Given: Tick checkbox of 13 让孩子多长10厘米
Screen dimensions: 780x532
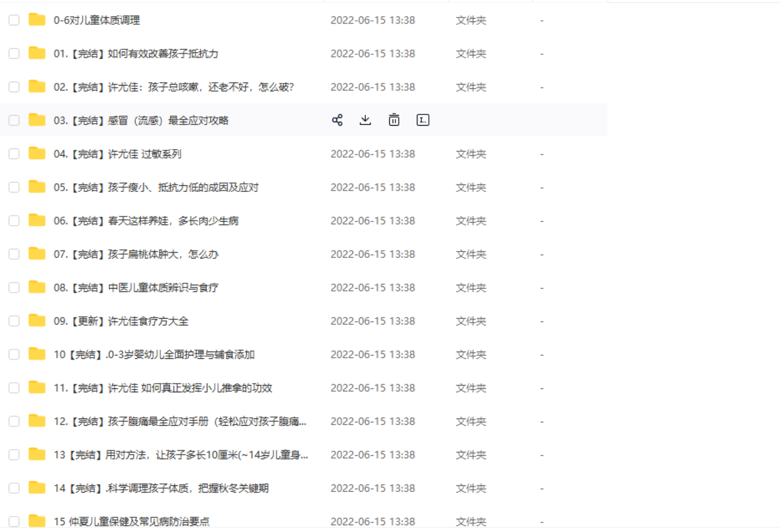Looking at the screenshot, I should (14, 454).
